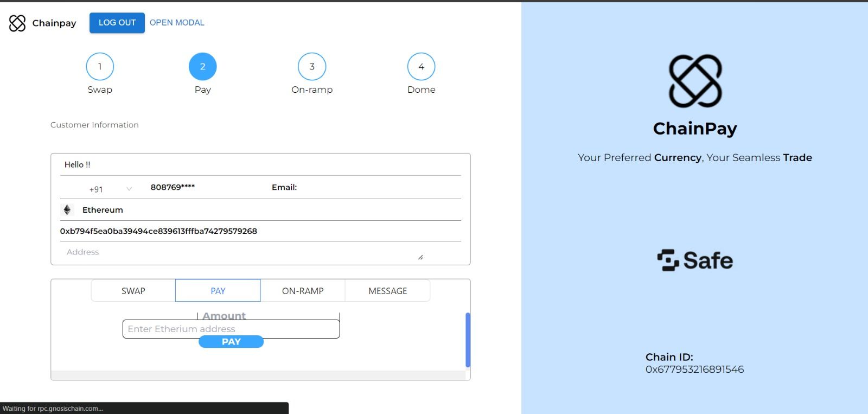Switch to the MESSAGE tab
This screenshot has width=868, height=414.
pyautogui.click(x=388, y=291)
